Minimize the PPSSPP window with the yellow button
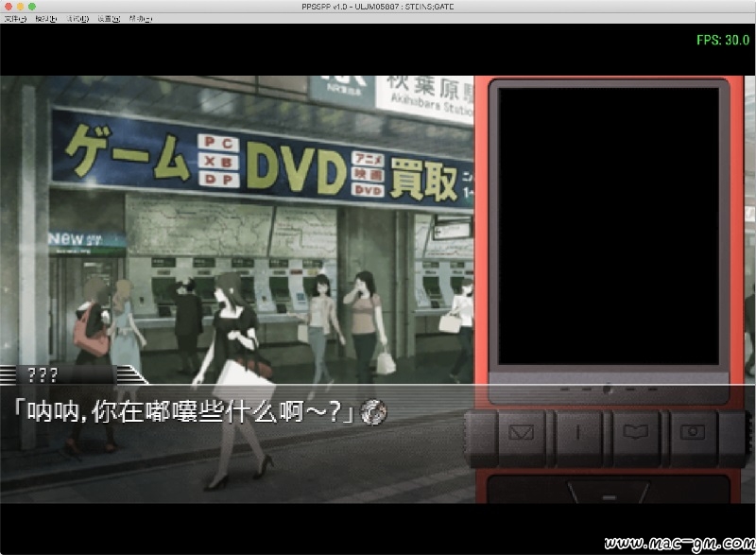756x555 pixels. (20, 7)
